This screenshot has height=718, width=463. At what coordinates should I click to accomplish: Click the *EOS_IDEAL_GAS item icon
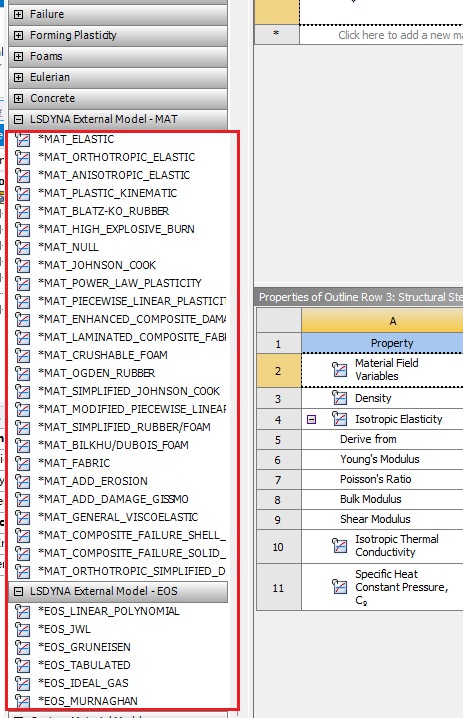[x=22, y=684]
